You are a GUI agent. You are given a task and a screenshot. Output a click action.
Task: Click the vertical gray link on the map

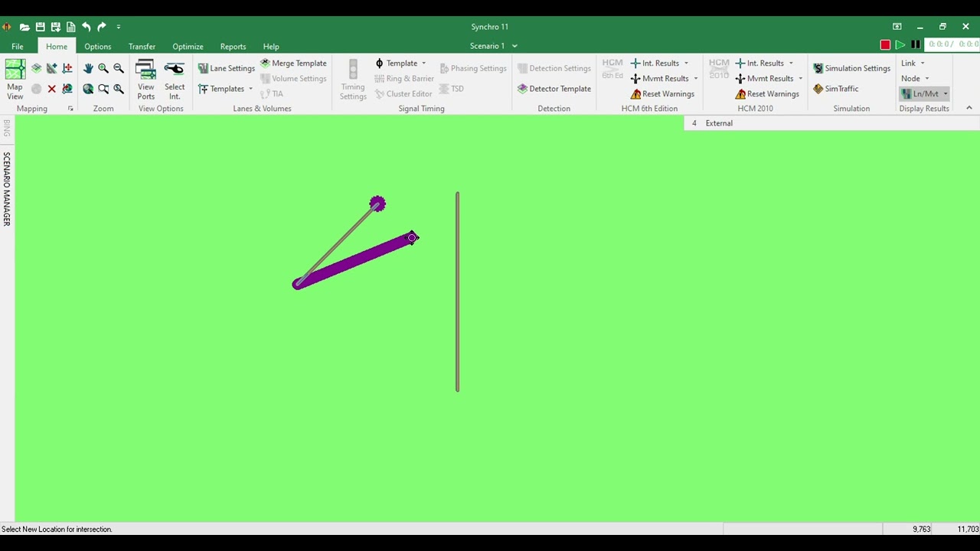click(x=458, y=292)
